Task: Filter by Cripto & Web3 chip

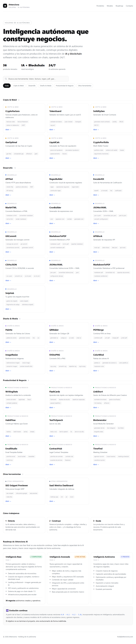Action: coord(18,85)
